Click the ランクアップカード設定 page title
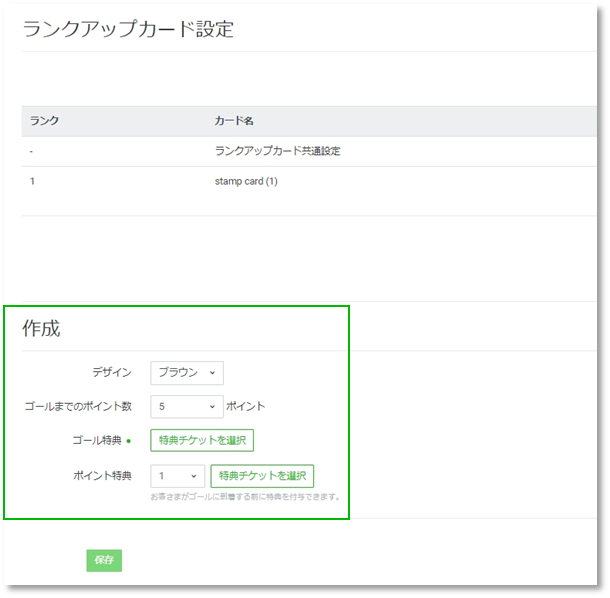Viewport: 610px width, 598px height. [x=128, y=29]
